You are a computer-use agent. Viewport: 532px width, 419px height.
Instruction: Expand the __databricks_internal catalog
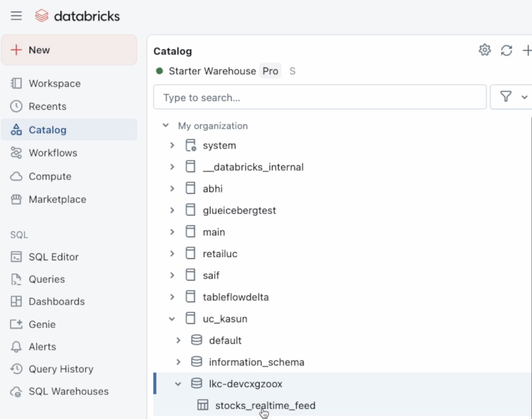(x=172, y=167)
